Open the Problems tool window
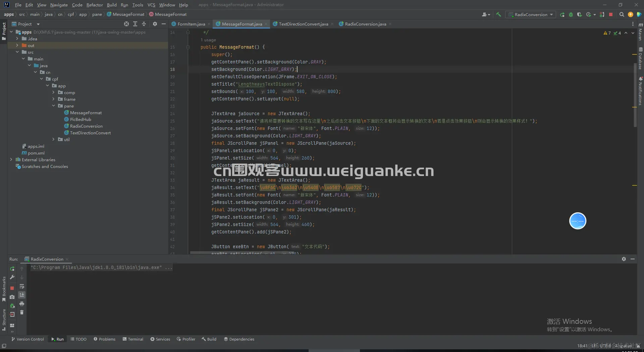 coord(104,339)
